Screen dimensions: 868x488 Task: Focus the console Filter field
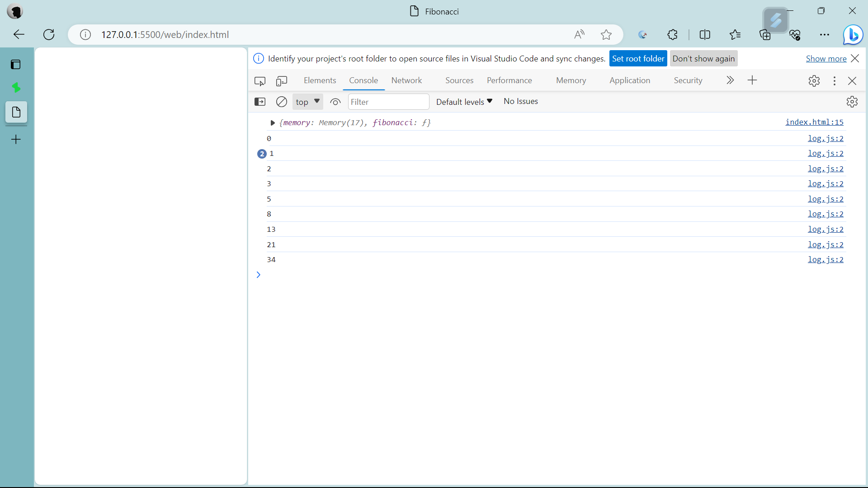tap(388, 102)
